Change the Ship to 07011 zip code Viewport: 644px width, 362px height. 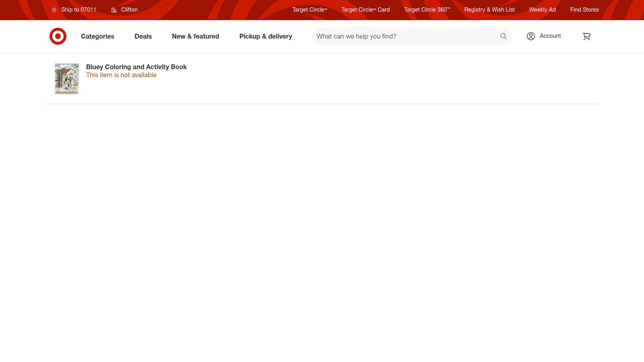78,10
